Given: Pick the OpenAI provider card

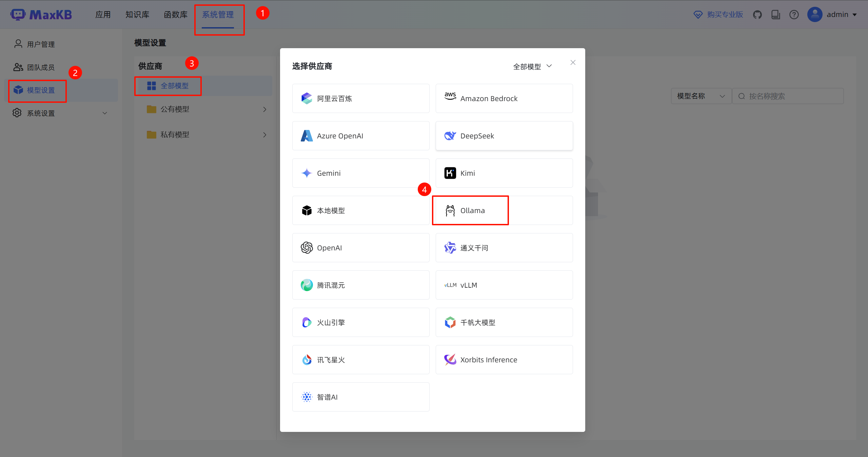Looking at the screenshot, I should click(361, 248).
